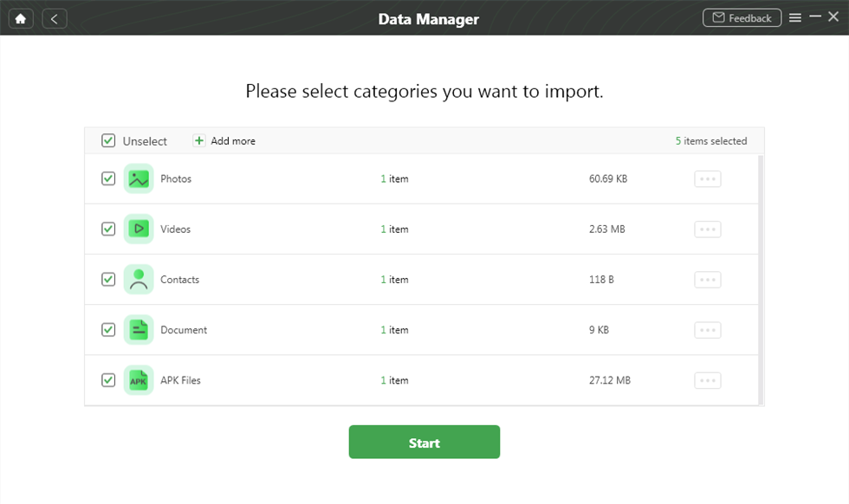Image resolution: width=849 pixels, height=504 pixels.
Task: Click the Contacts category icon
Action: 139,280
